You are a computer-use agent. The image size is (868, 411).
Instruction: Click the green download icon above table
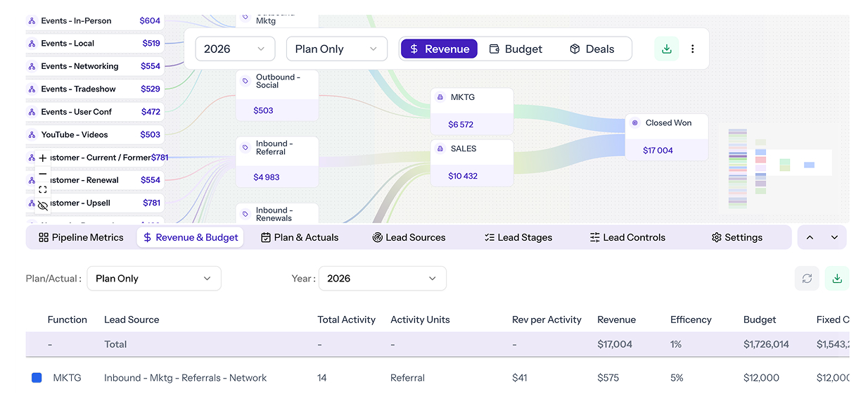(x=837, y=279)
